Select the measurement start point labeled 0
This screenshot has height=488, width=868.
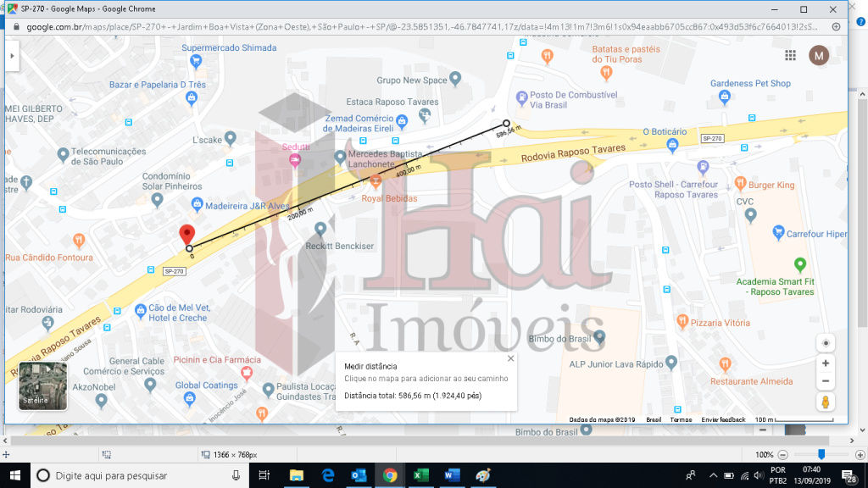coord(189,248)
